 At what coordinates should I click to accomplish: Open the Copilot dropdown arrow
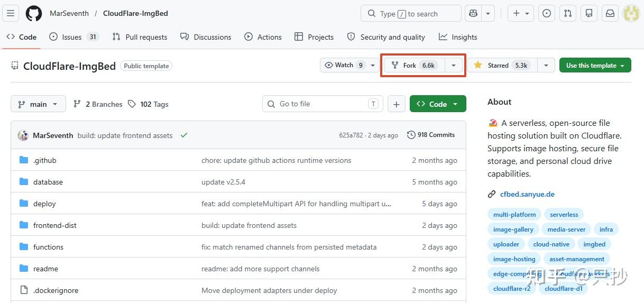tap(488, 13)
